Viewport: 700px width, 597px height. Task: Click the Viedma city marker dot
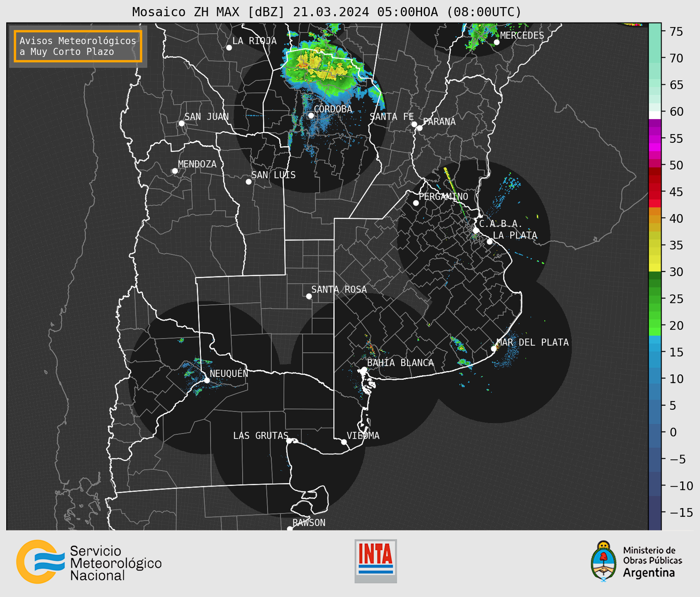[x=344, y=442]
